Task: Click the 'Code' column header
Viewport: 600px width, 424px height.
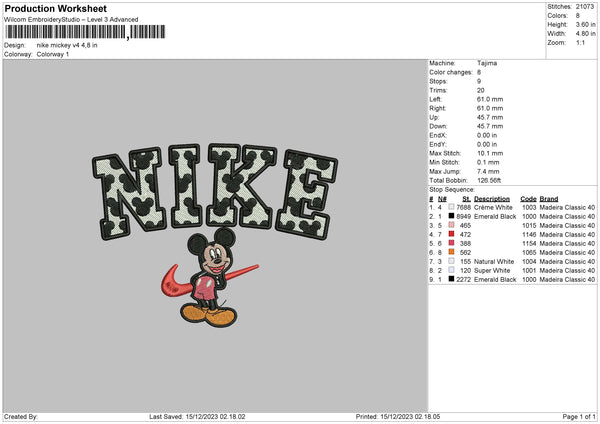Action: (x=528, y=199)
